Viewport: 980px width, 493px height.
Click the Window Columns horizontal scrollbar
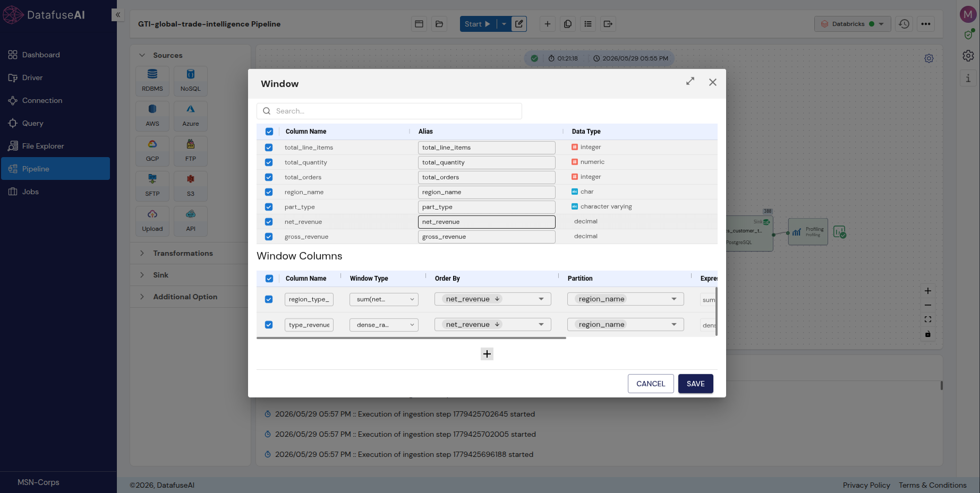[x=411, y=338]
